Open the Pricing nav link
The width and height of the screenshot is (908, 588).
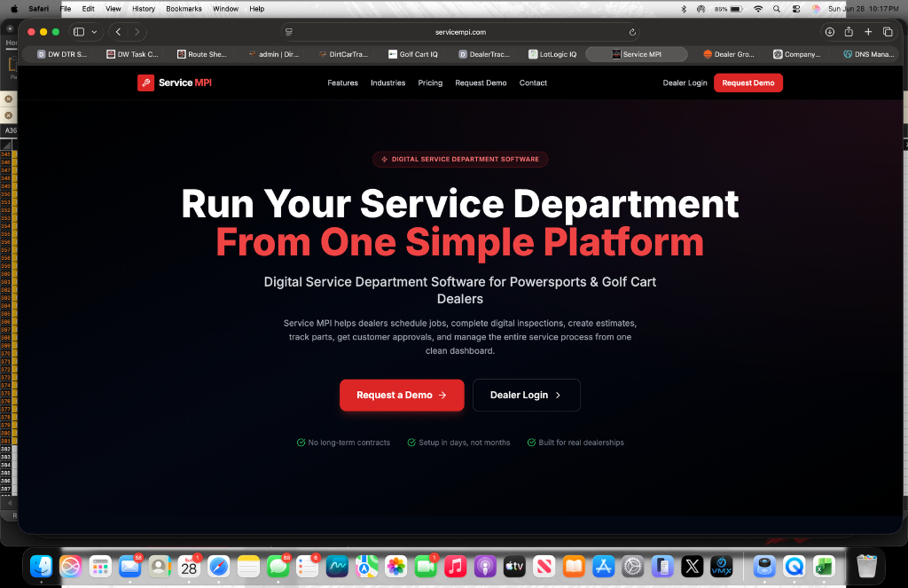[430, 82]
